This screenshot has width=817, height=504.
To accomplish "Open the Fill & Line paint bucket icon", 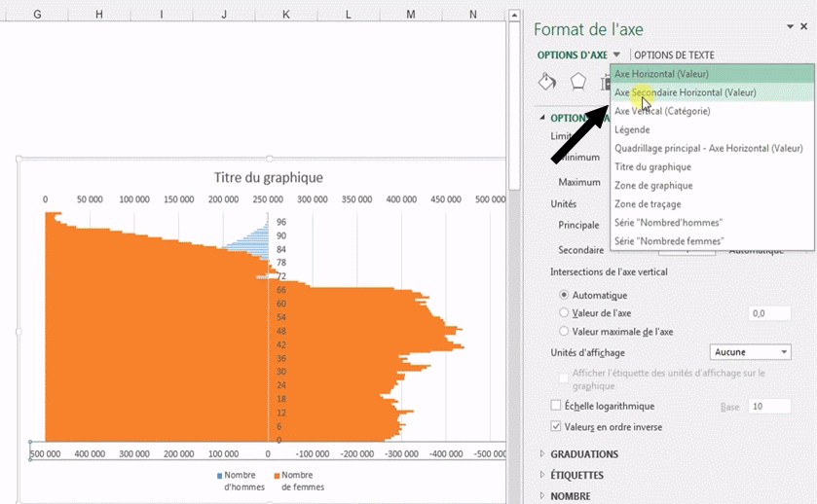I will [547, 82].
